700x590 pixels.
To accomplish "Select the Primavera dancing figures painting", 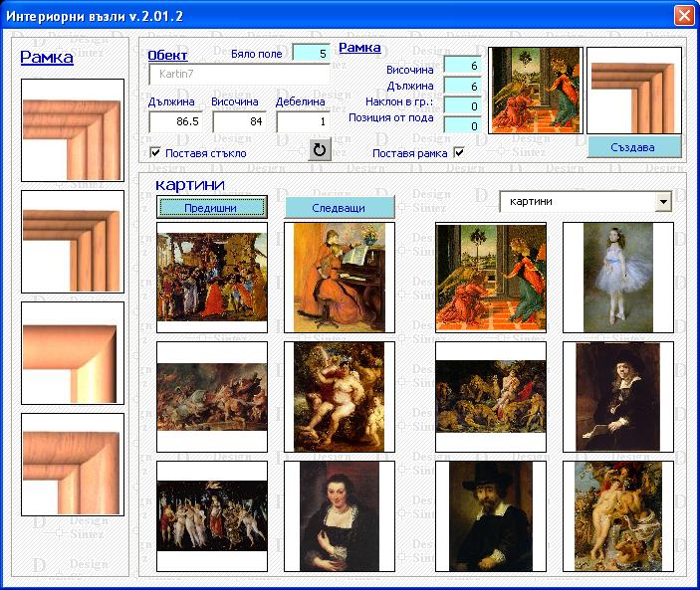I will tap(212, 516).
